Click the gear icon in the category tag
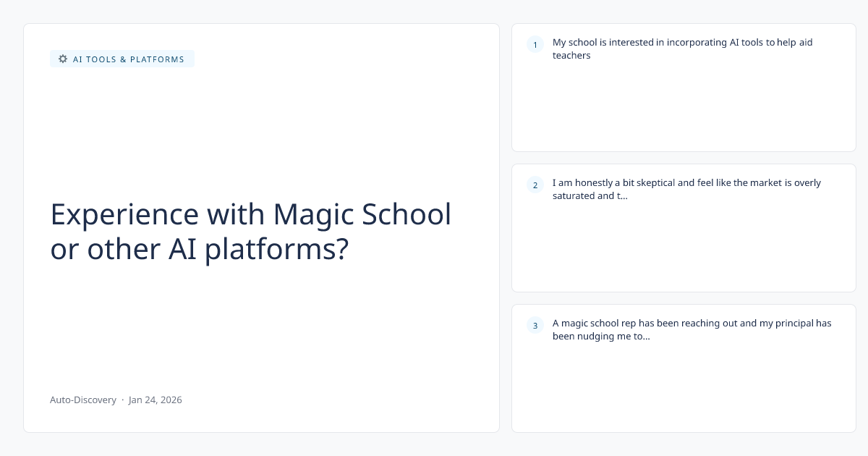868x456 pixels. tap(63, 59)
